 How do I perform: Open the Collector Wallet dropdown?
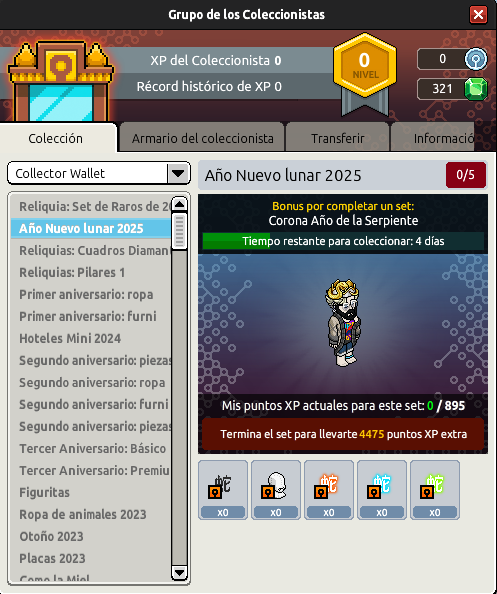click(98, 174)
